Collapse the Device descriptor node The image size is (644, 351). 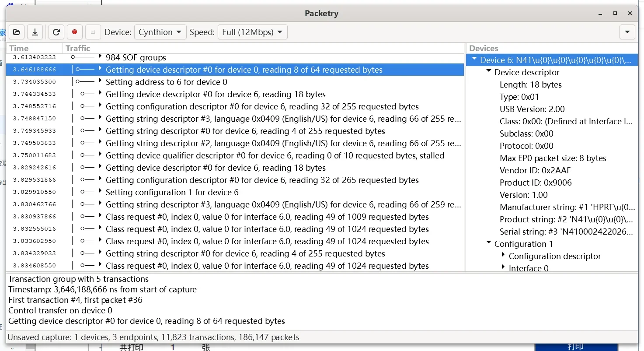[489, 72]
